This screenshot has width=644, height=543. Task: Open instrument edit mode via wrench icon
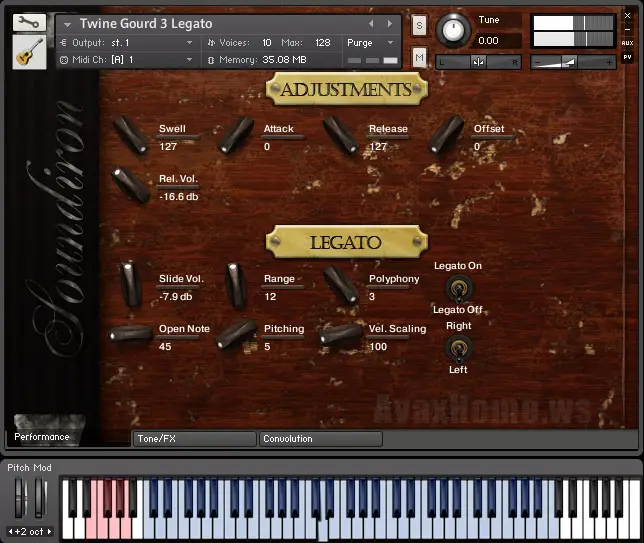click(x=29, y=23)
